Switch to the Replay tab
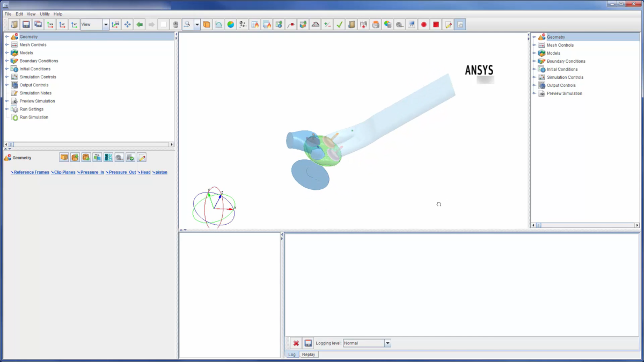644x362 pixels. [309, 354]
